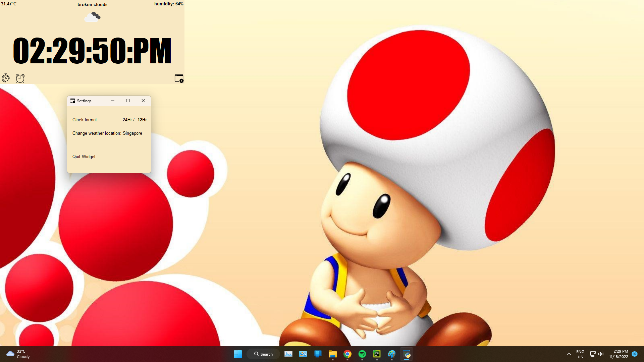The image size is (644, 362).
Task: Open the stopwatch icon on the widget
Action: (5, 78)
